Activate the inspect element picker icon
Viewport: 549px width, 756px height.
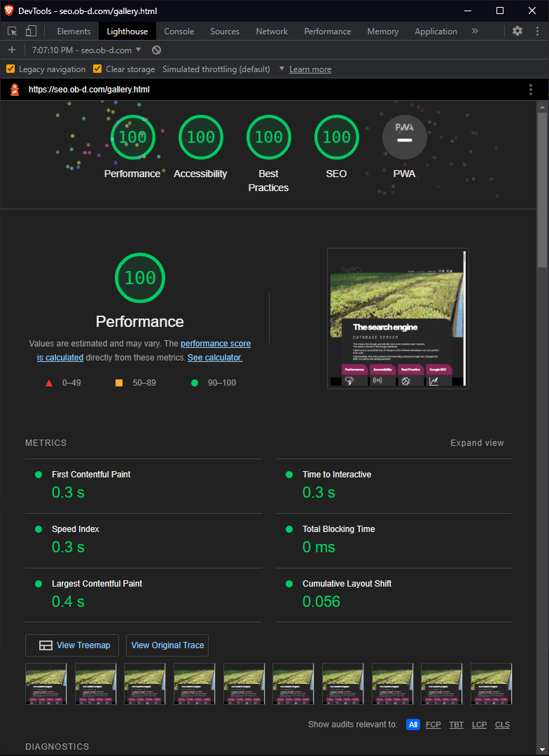[x=13, y=31]
